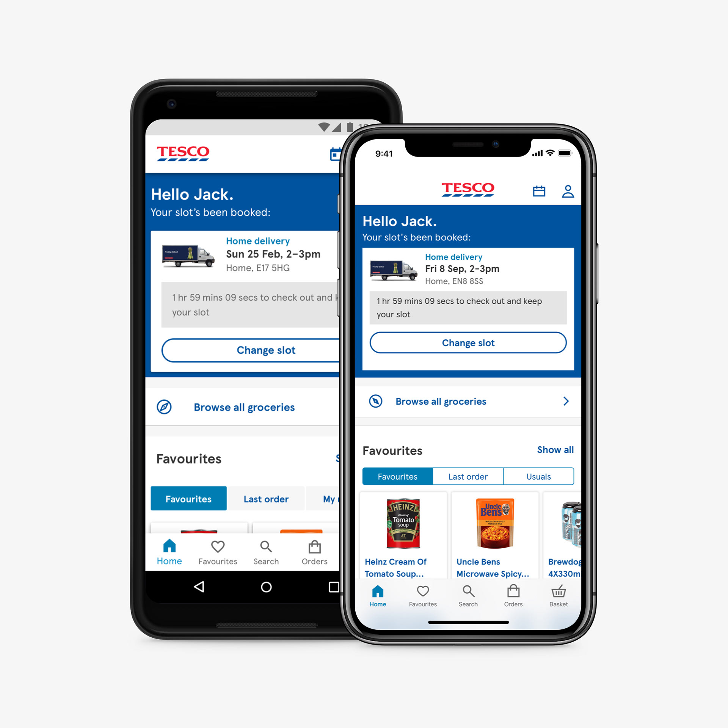Click the Change slot button
Screen dimensions: 728x728
click(469, 342)
